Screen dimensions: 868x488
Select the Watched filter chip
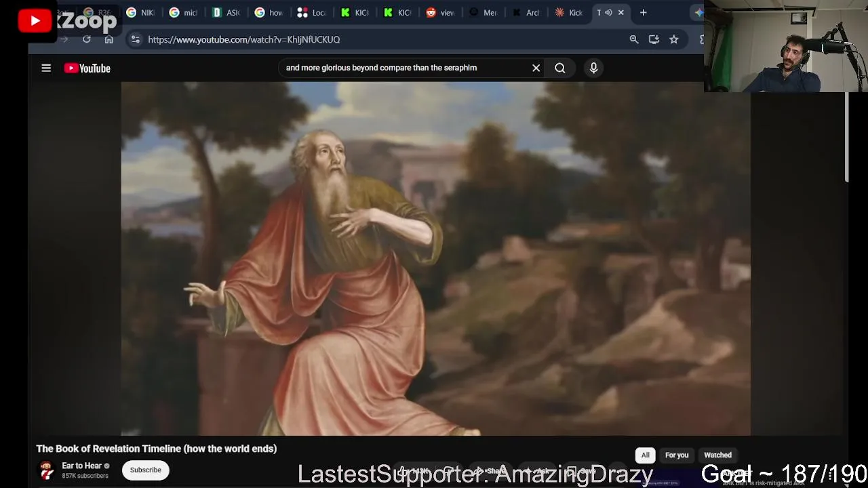717,455
